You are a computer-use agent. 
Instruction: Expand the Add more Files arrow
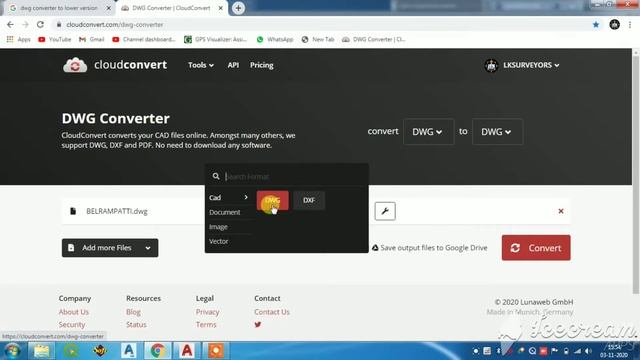tap(148, 248)
